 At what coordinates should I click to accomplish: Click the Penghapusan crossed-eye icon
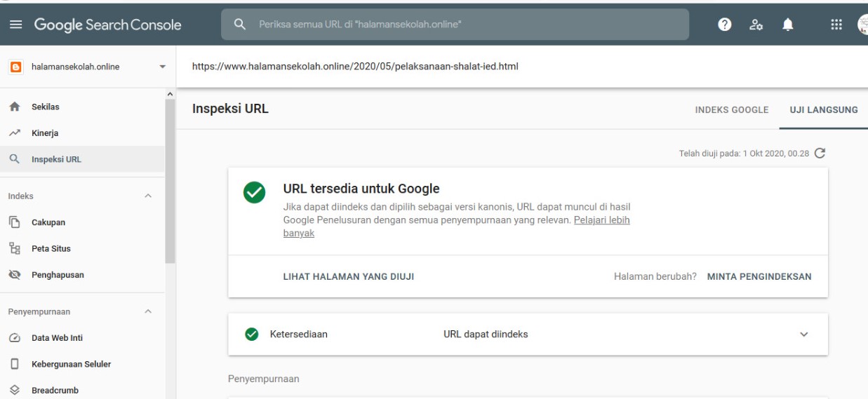(13, 275)
